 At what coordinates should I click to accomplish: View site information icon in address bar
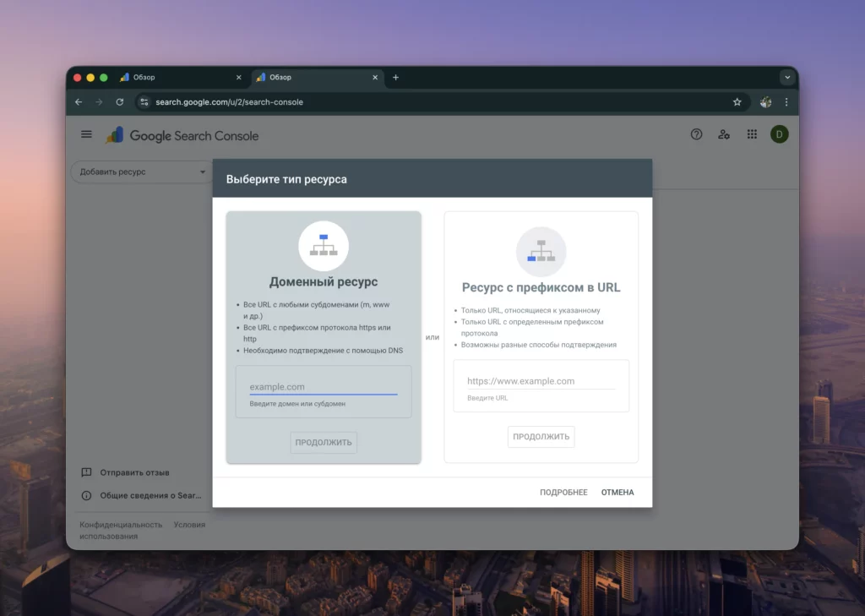(144, 102)
